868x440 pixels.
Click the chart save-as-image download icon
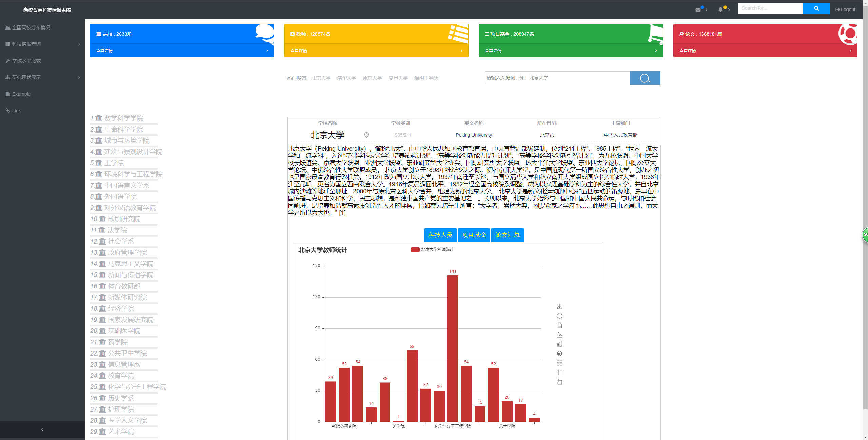click(560, 306)
